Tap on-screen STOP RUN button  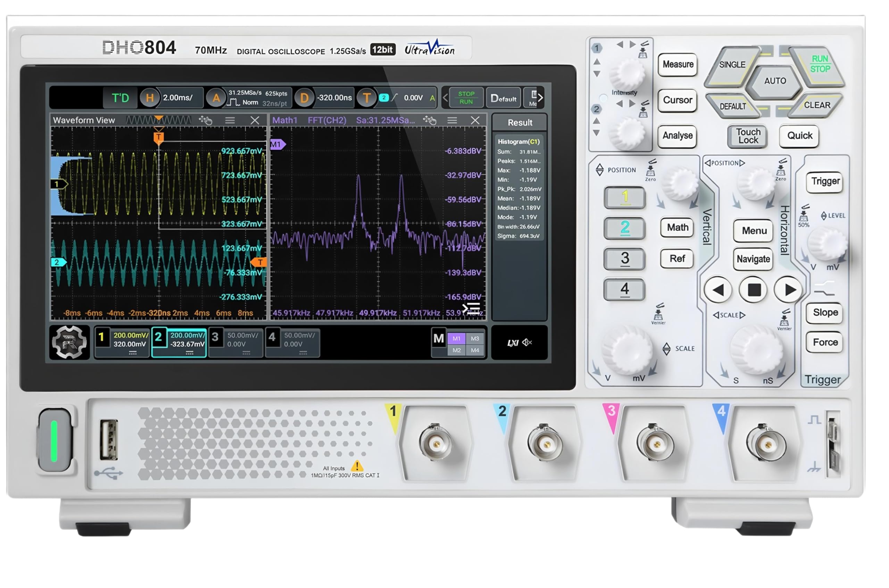coord(466,98)
